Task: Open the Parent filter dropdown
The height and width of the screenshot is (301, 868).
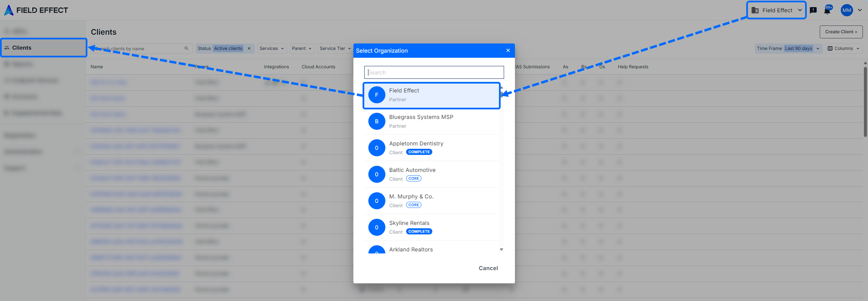Action: (302, 49)
